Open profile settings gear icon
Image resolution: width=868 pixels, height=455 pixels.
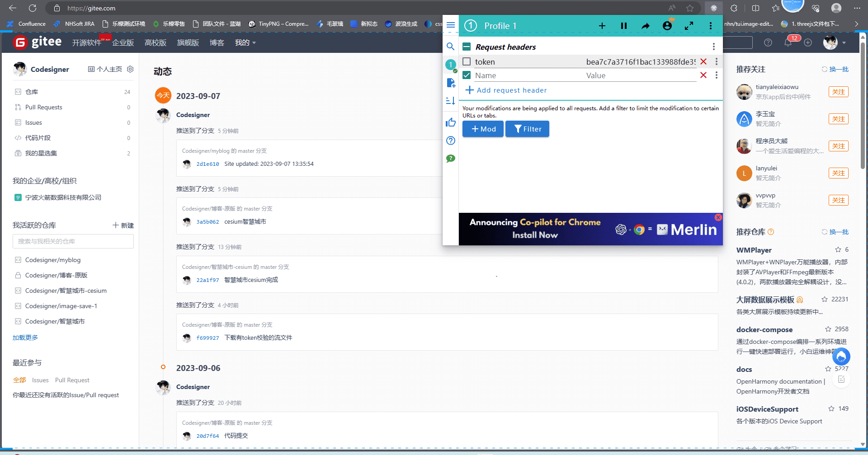(x=130, y=69)
